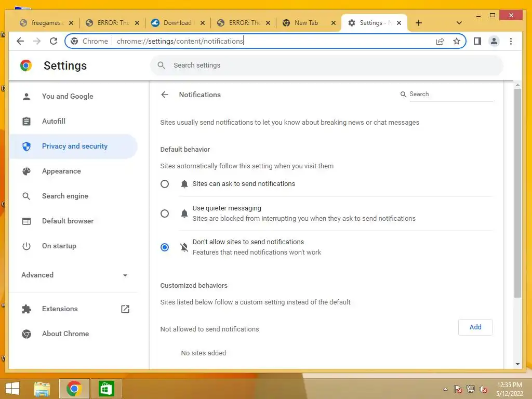
Task: Switch to the New Tab tab
Action: [x=305, y=23]
